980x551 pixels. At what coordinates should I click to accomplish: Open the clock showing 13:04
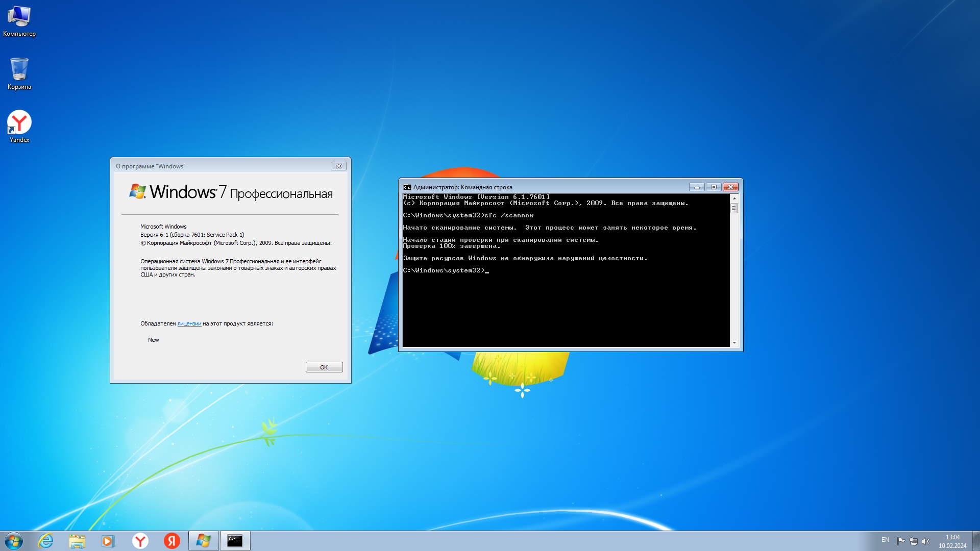coord(952,541)
